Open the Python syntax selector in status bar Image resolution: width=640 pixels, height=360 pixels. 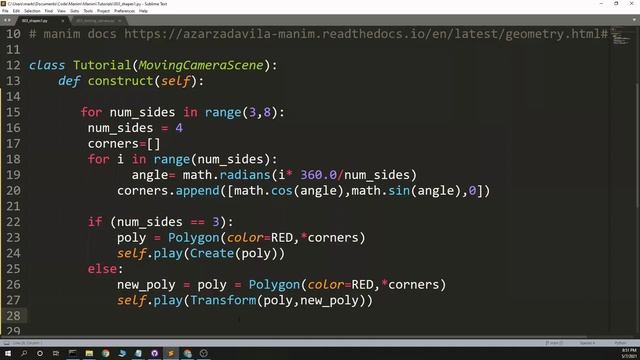[x=620, y=343]
